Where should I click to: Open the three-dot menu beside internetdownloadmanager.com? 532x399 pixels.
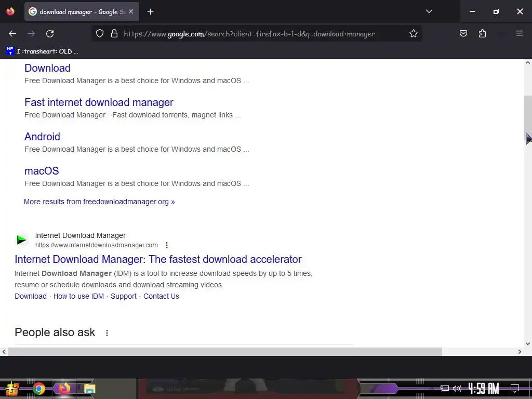(x=167, y=245)
